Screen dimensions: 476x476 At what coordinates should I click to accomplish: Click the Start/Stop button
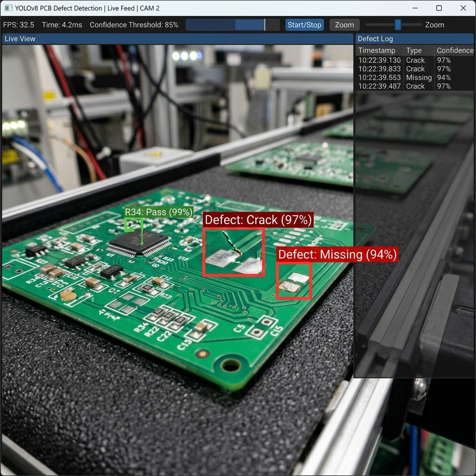(x=304, y=25)
